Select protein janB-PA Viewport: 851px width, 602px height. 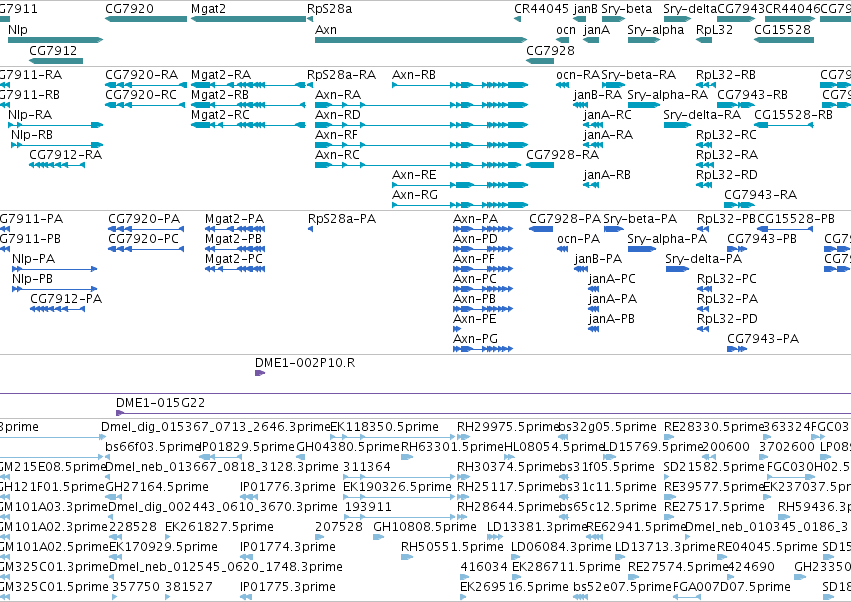click(x=598, y=259)
